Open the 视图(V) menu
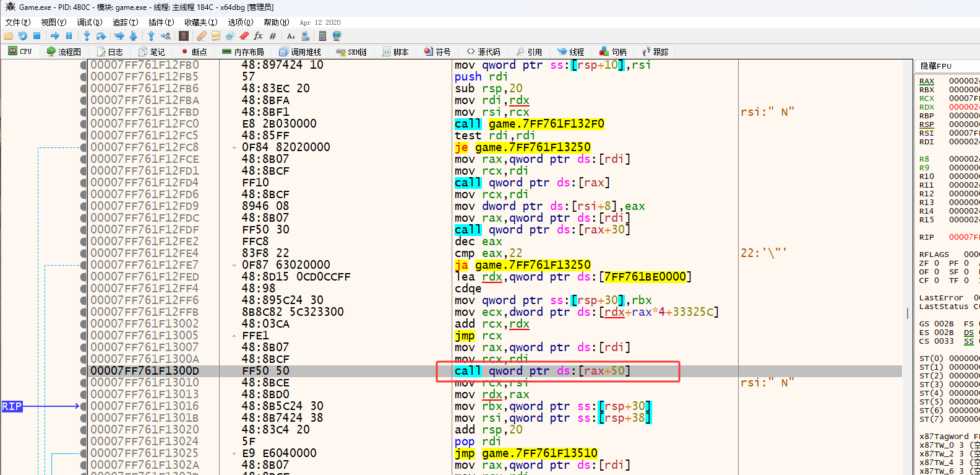980x475 pixels. coord(54,22)
